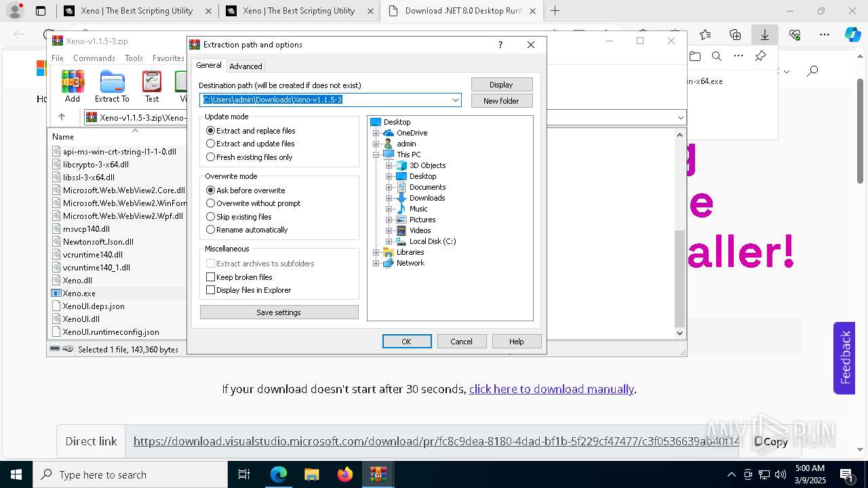Viewport: 868px width, 488px height.
Task: Switch to the Advanced tab
Action: (245, 66)
